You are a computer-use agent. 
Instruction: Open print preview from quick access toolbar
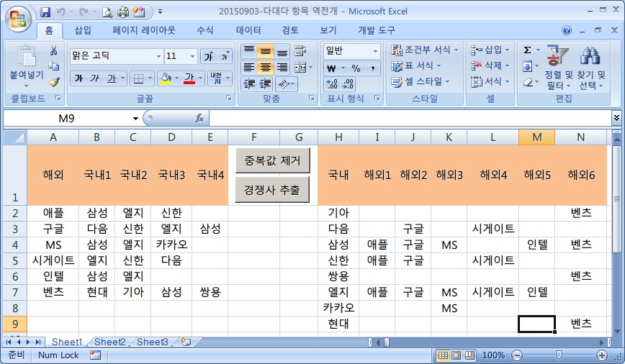(107, 12)
